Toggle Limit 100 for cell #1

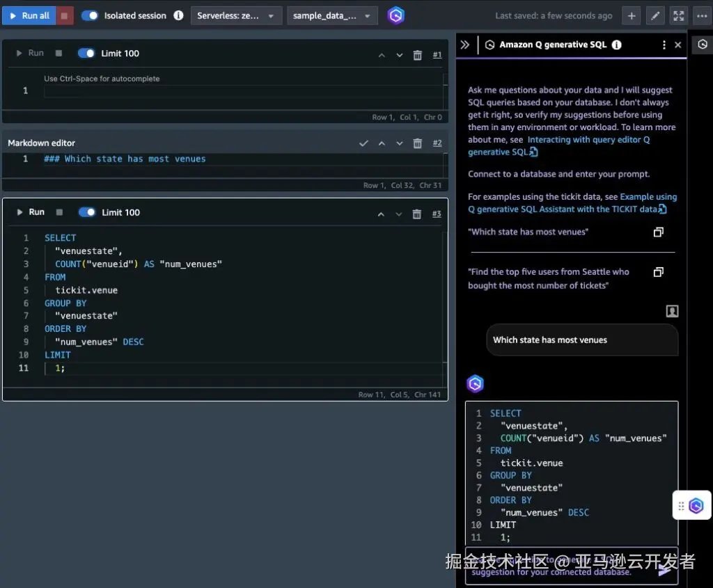coord(86,53)
